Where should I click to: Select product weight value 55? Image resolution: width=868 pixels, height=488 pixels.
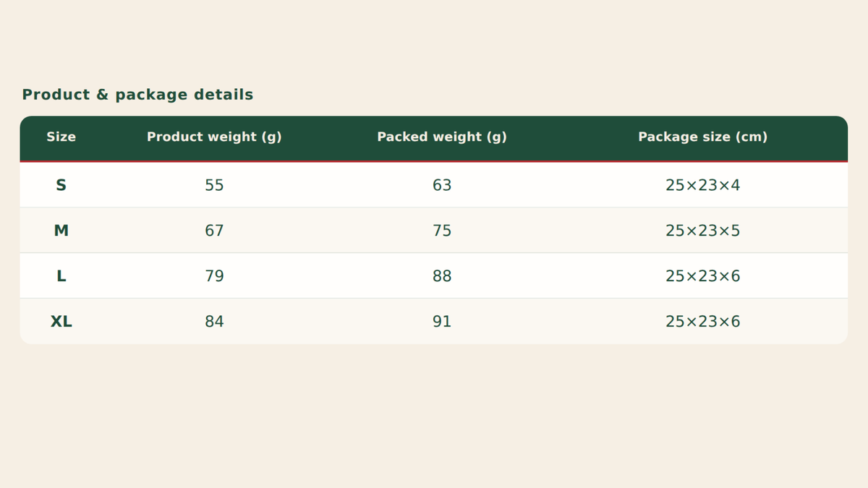coord(214,185)
